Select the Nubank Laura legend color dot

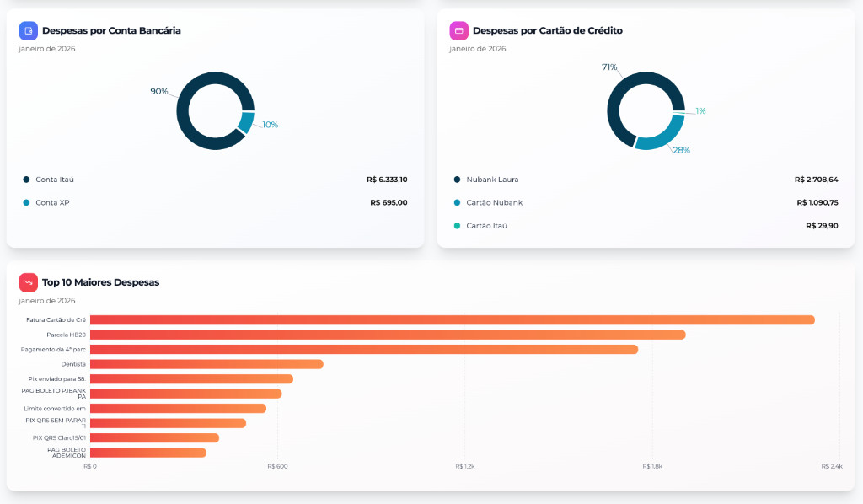pos(457,180)
